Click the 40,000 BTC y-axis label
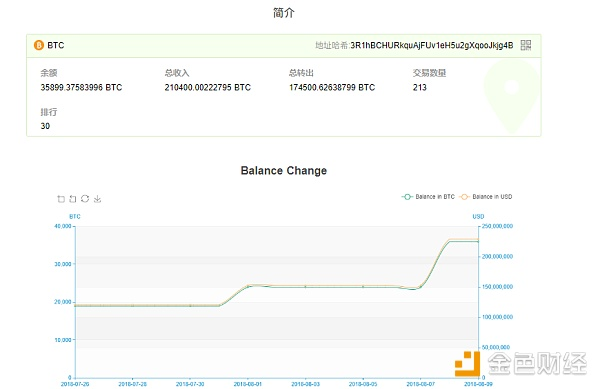The width and height of the screenshot is (600, 389). (63, 226)
